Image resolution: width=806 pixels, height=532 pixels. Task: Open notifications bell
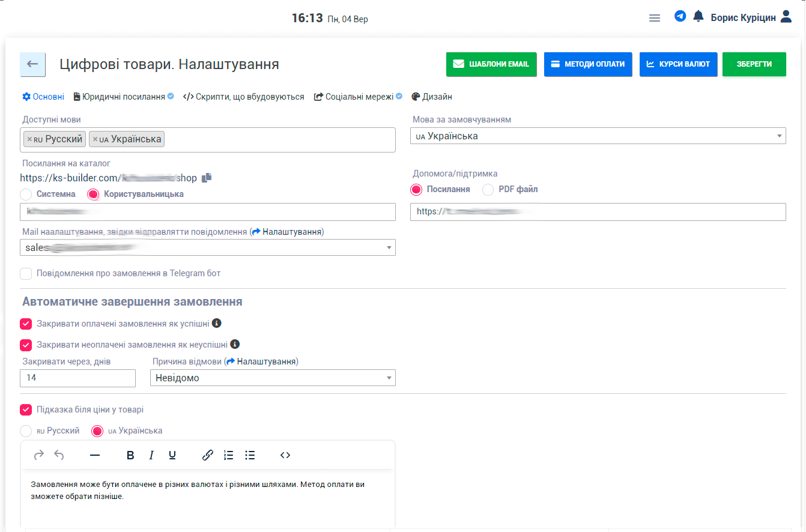(x=698, y=17)
